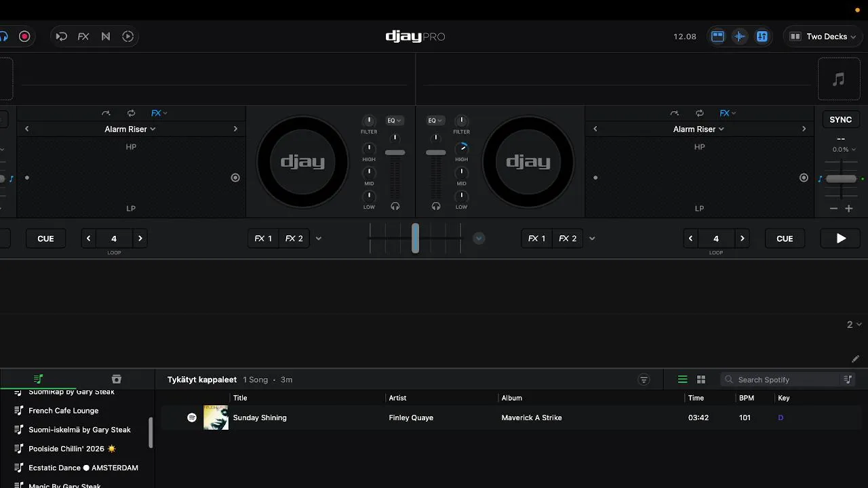Click the Neural Mix icon in the top toolbar

coord(106,37)
